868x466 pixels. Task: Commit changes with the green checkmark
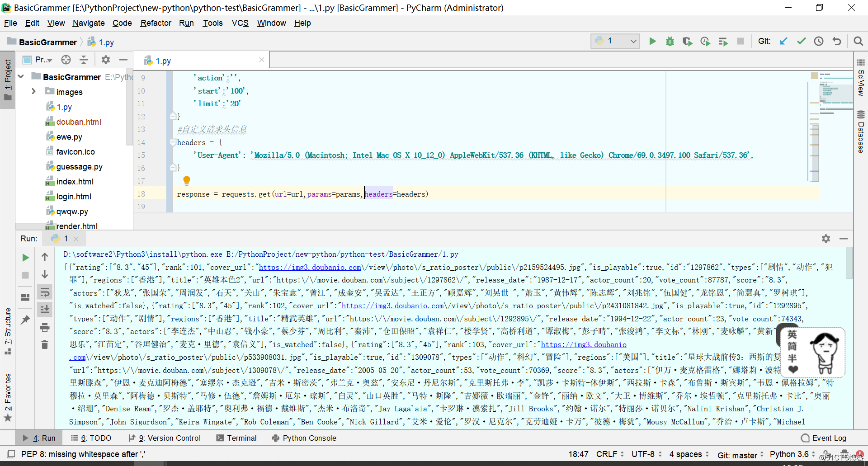point(801,42)
